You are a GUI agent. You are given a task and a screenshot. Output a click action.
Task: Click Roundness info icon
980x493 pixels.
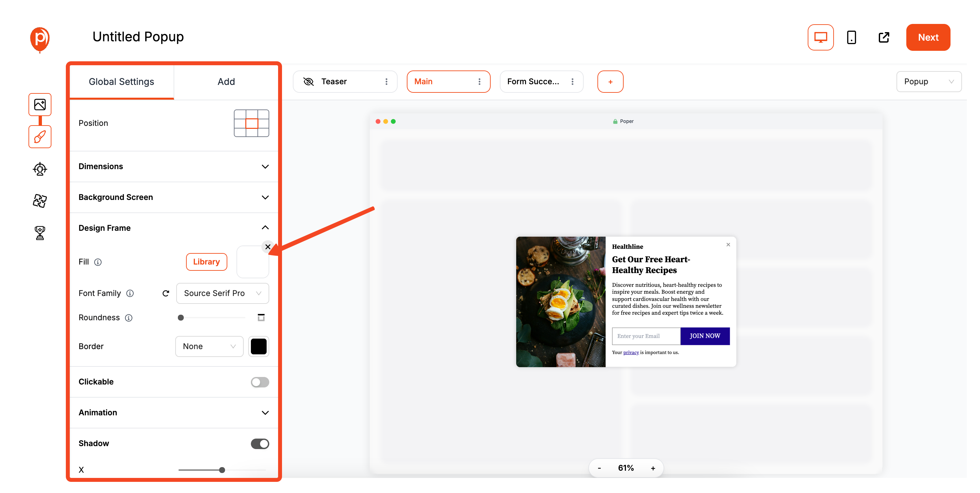click(x=129, y=318)
